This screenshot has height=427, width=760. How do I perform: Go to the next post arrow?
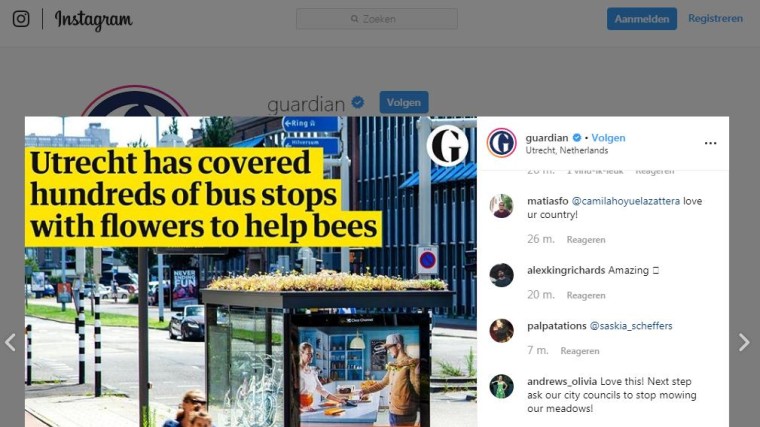[x=744, y=342]
